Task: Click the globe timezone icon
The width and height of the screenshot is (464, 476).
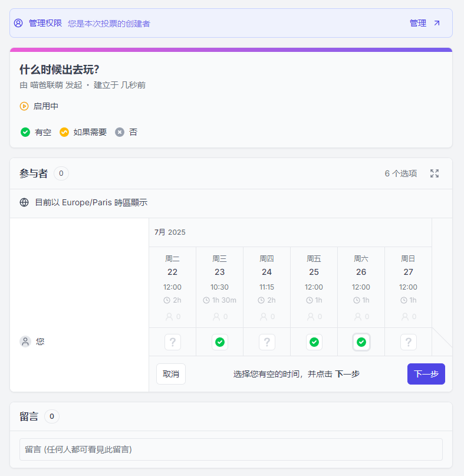Action: coord(24,202)
